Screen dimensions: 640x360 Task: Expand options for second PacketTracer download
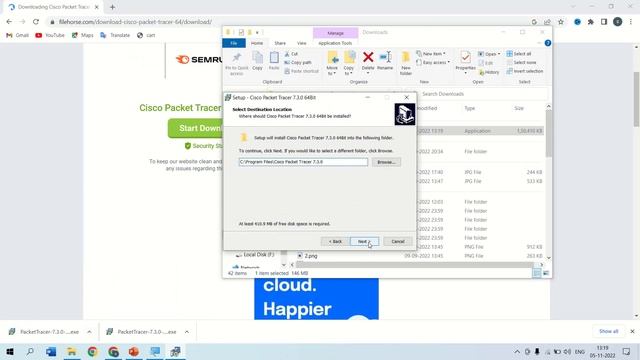pyautogui.click(x=187, y=332)
